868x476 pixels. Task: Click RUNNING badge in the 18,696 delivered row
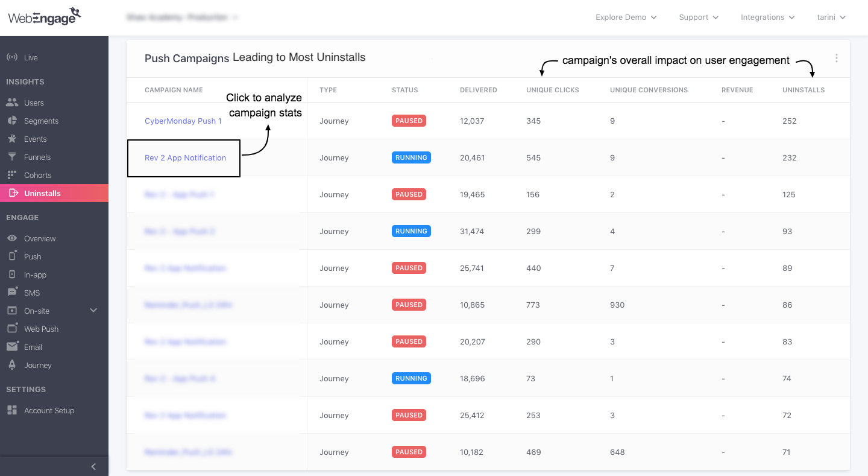[x=411, y=378]
